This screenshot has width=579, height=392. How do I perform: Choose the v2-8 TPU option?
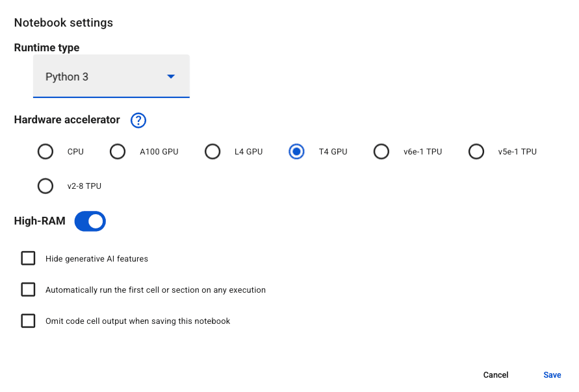[x=45, y=186]
